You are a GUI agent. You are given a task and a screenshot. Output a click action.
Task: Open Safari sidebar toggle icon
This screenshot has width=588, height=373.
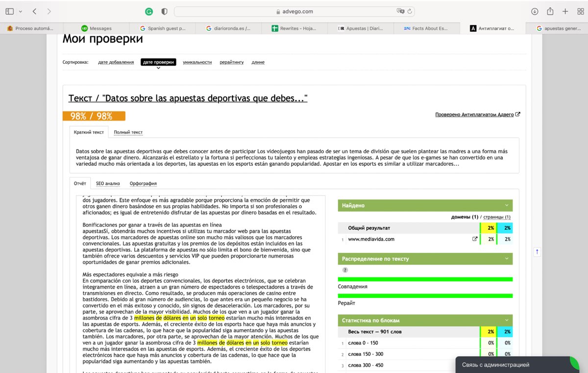(x=9, y=11)
